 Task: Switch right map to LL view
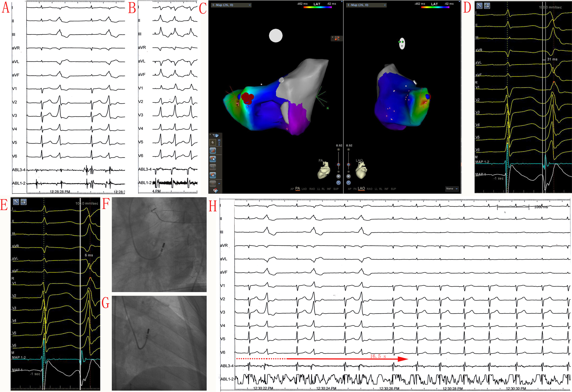pos(376,189)
